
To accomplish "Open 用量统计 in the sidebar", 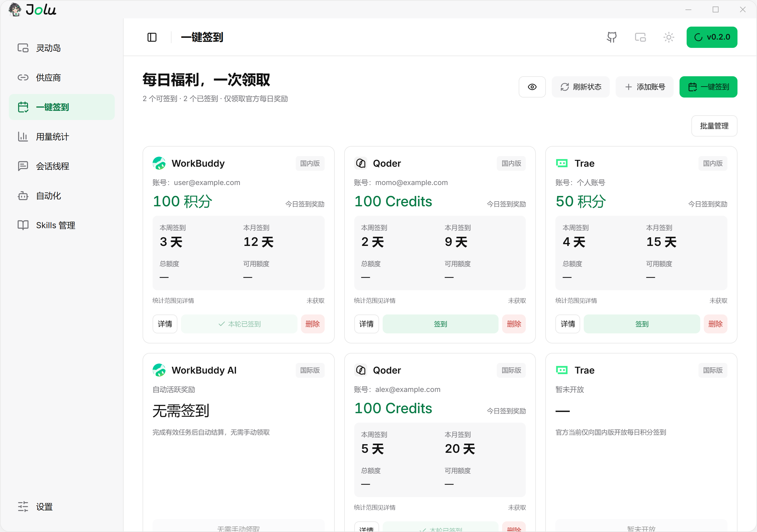I will (x=62, y=137).
